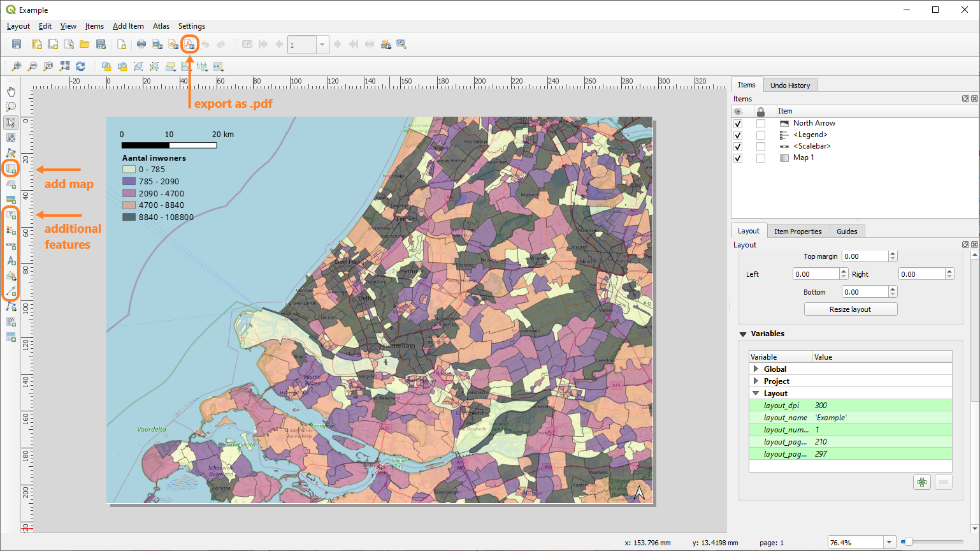
Task: Switch to the Item Properties tab
Action: (798, 230)
